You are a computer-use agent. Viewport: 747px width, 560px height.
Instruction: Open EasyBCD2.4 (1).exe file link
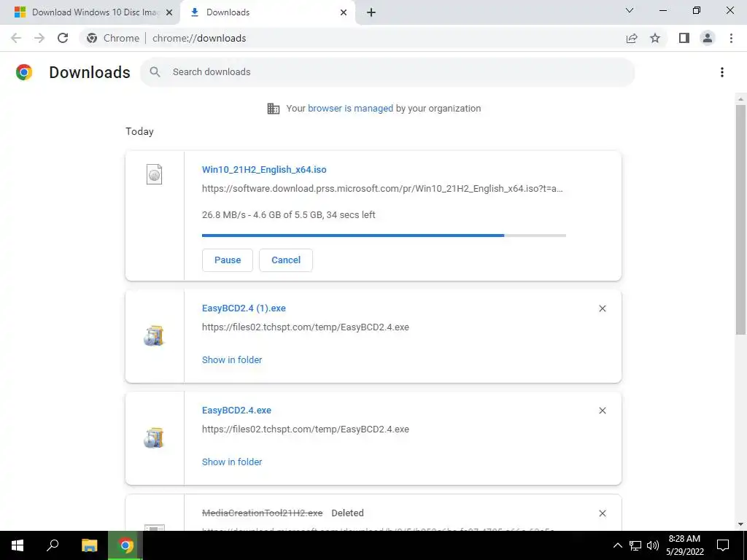244,308
